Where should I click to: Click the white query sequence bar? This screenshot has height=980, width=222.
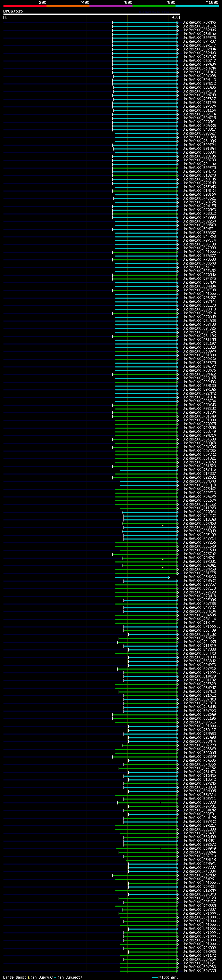(92, 14)
